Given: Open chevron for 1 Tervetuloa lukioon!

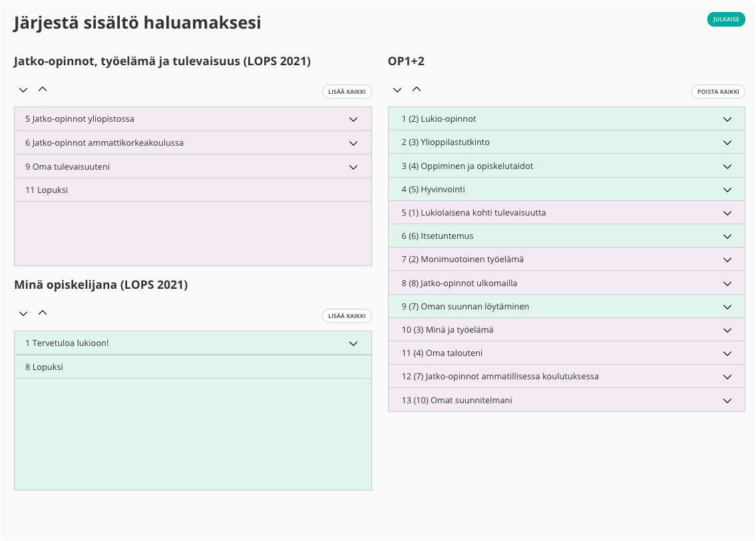Looking at the screenshot, I should point(353,344).
